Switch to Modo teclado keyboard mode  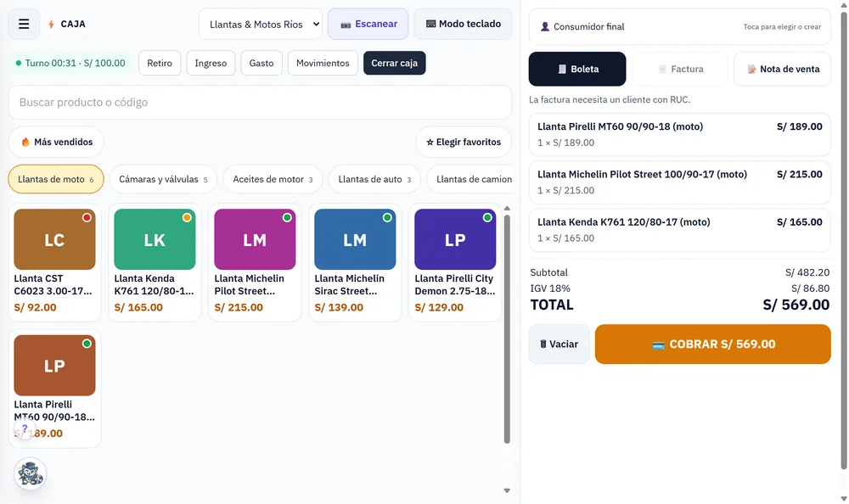463,24
